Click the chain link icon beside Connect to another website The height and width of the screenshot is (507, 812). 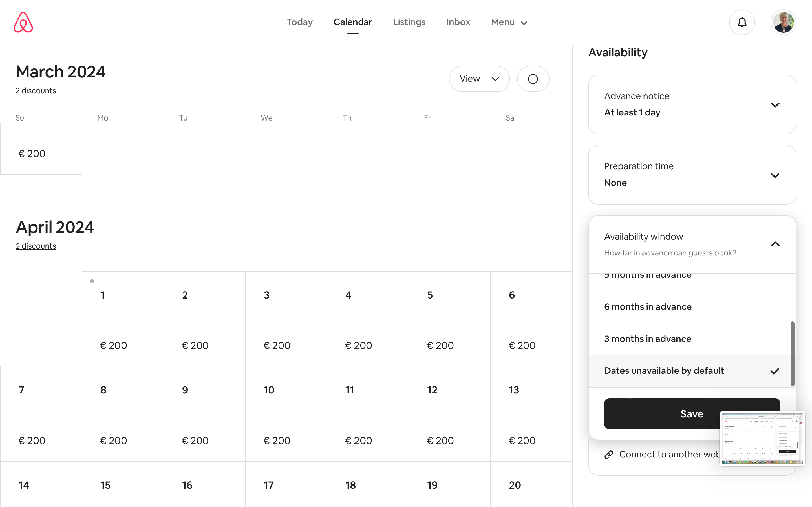[x=609, y=455]
